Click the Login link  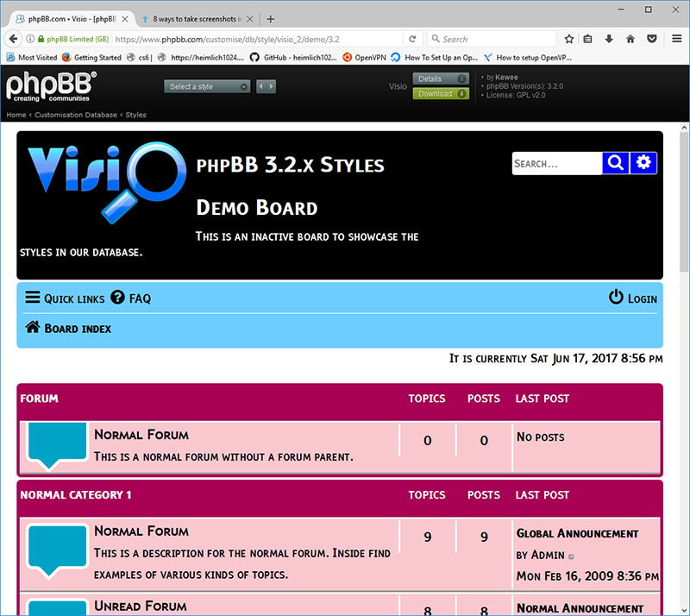click(x=643, y=299)
